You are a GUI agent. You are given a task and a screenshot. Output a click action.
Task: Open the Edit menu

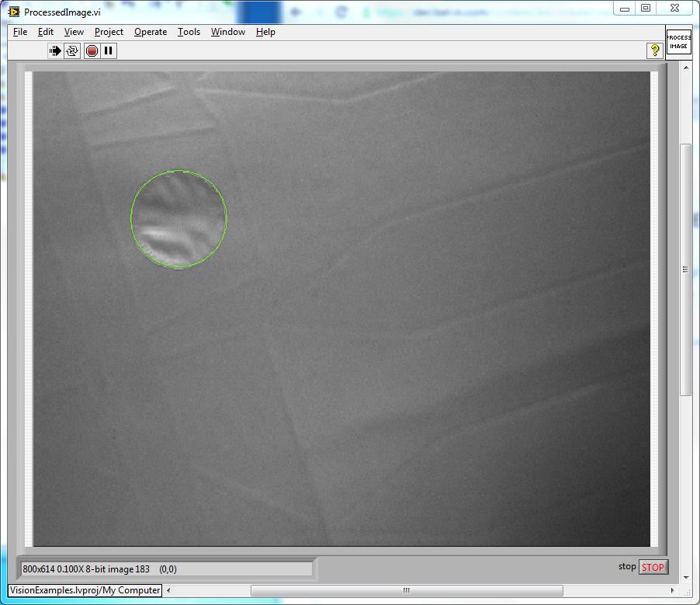click(46, 32)
